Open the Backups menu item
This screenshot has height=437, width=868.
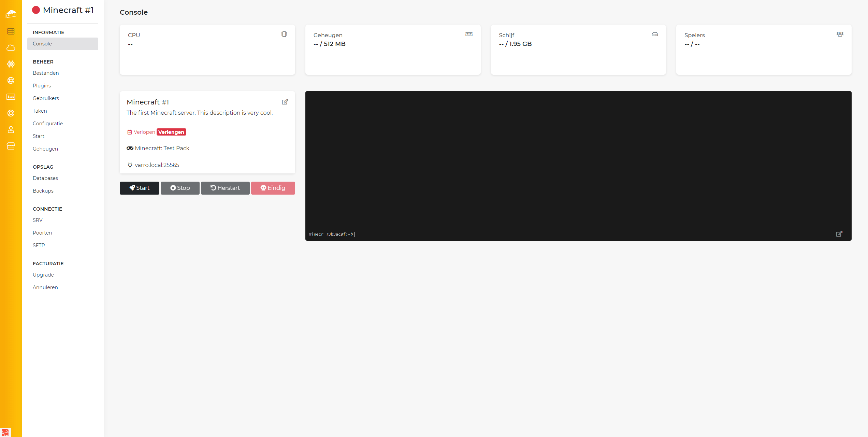(43, 191)
